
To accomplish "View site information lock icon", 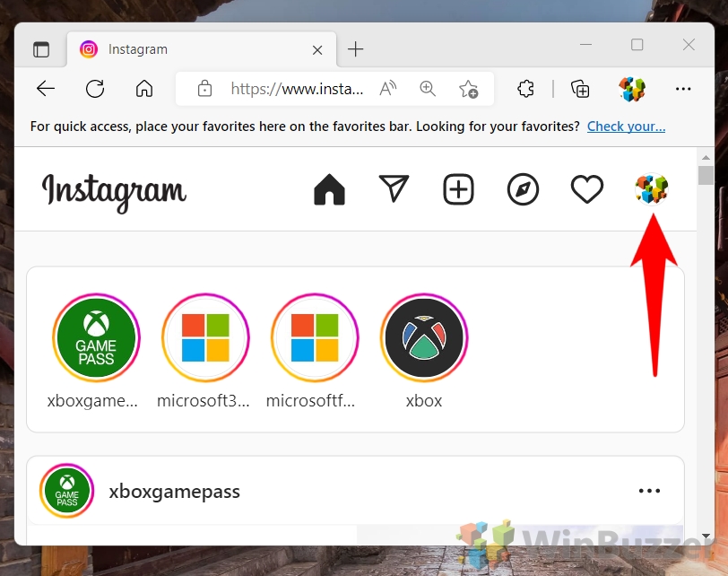I will [x=204, y=88].
